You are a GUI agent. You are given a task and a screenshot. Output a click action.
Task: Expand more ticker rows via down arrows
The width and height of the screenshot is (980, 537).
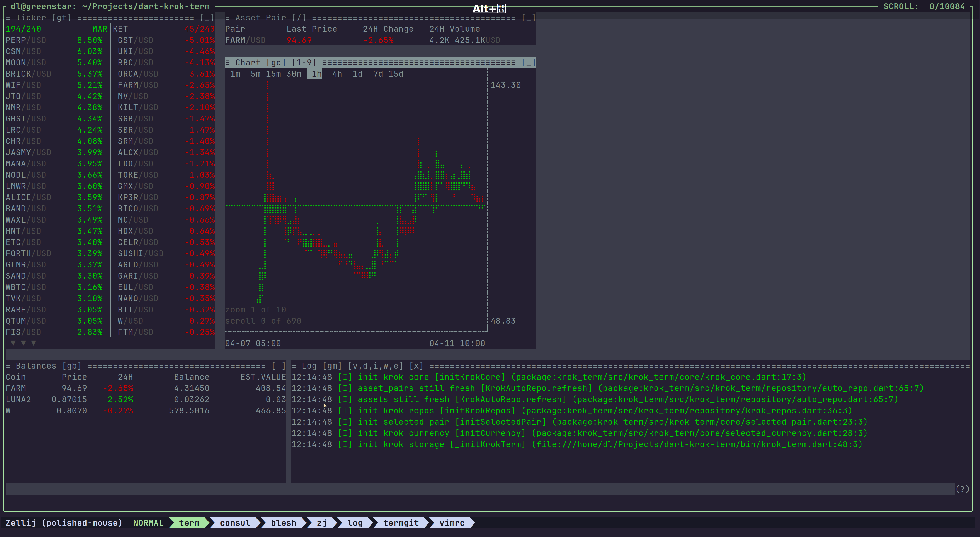coord(23,343)
